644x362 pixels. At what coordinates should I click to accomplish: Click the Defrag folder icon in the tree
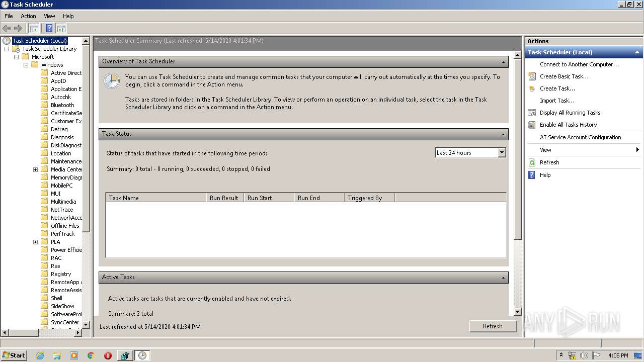44,129
